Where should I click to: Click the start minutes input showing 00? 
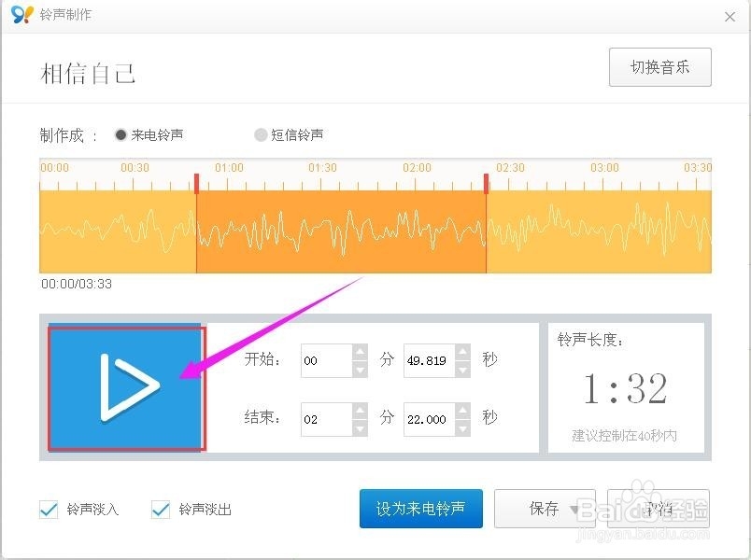[x=327, y=360]
